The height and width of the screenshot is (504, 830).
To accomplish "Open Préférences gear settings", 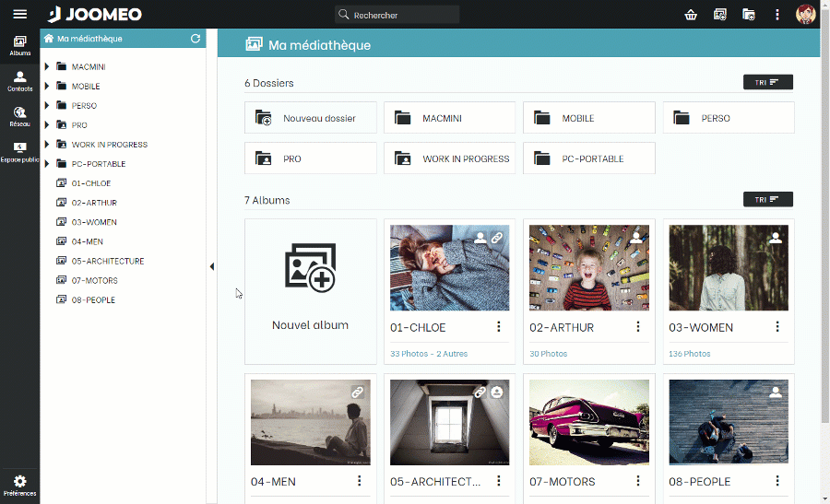I will tap(19, 485).
